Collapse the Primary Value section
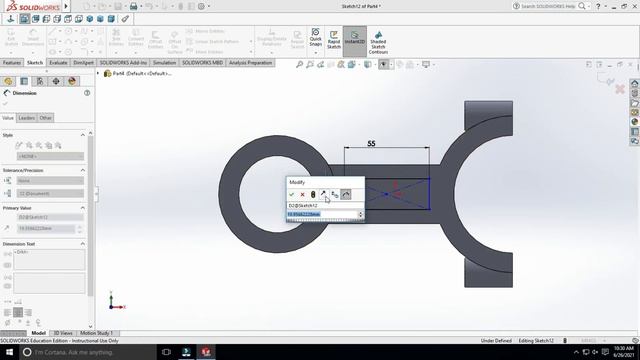Viewport: 640px width, 360px height. 83,208
